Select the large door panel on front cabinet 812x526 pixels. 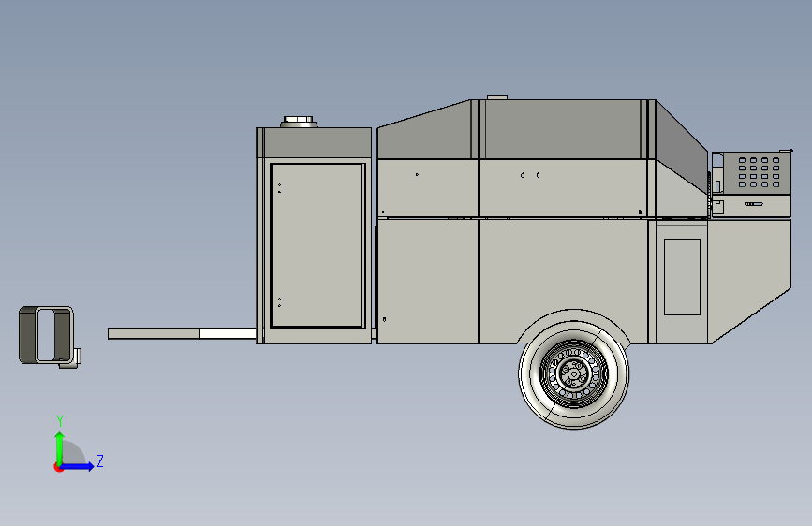click(317, 245)
